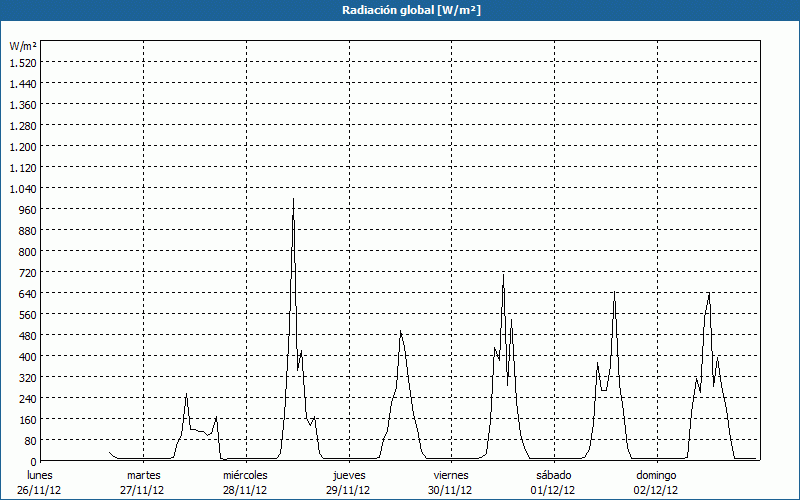The height and width of the screenshot is (500, 800).
Task: Click the 'viernes' day label
Action: click(451, 475)
